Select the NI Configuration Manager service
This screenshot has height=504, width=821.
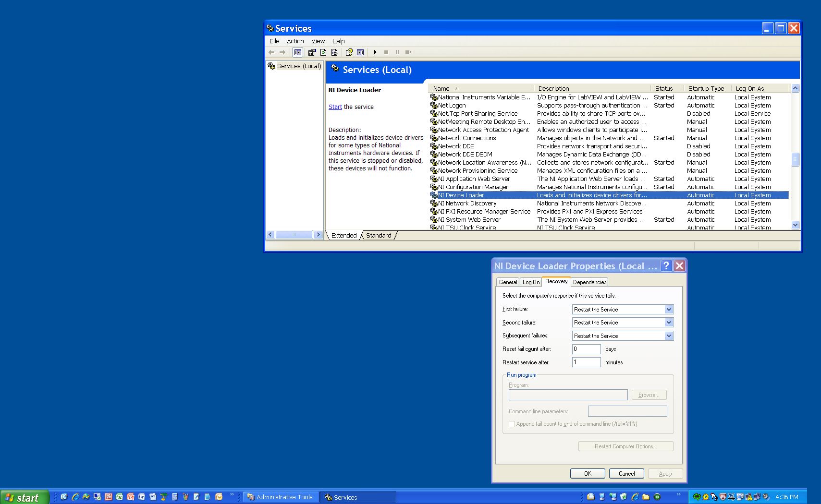click(609, 187)
